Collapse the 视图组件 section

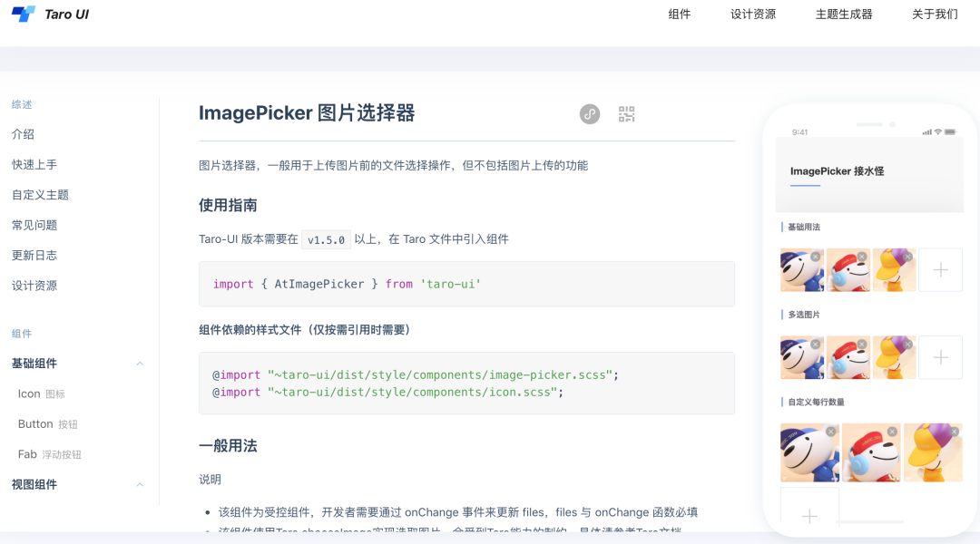tap(140, 484)
